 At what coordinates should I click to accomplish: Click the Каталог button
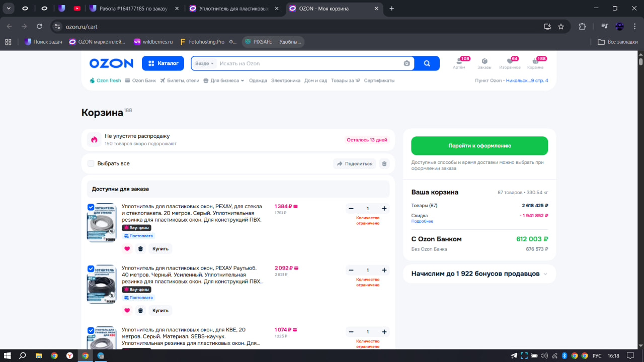tap(163, 63)
